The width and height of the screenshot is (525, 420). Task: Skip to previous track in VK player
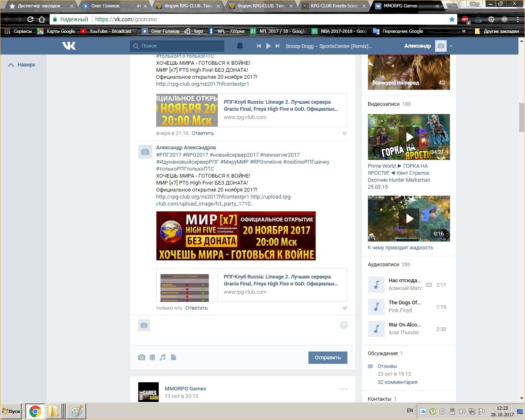click(x=259, y=46)
